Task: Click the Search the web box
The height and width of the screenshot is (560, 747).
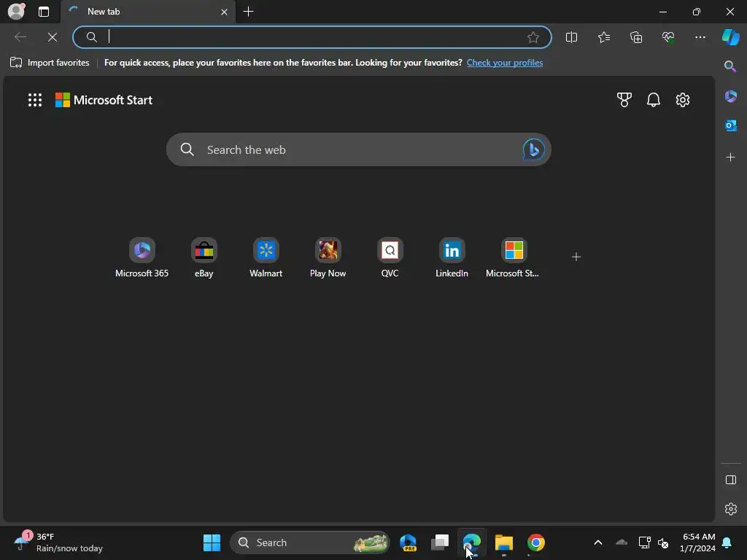Action: 358,149
